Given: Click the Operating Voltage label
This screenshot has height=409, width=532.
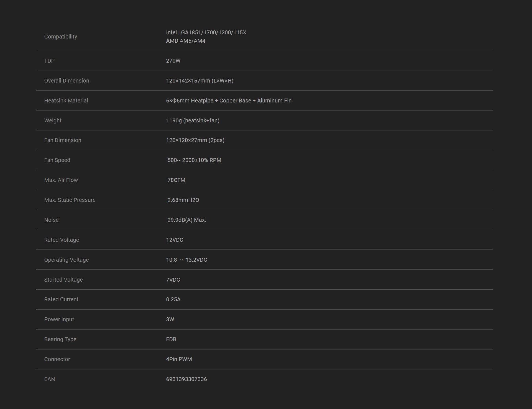Looking at the screenshot, I should click(66, 260).
